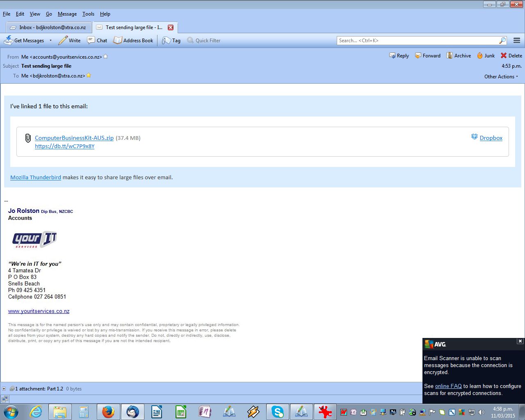Viewport: 525px width, 420px height.
Task: Open the Edit menu
Action: 20,14
